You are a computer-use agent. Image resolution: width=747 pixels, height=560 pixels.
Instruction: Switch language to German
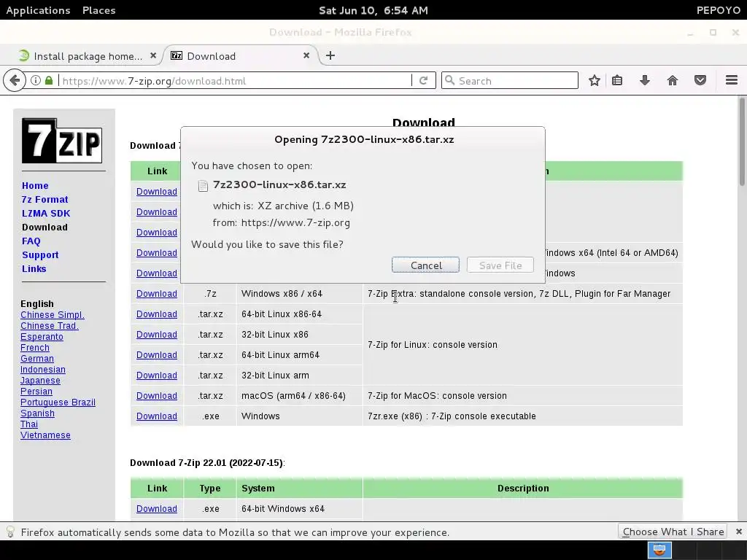tap(37, 359)
